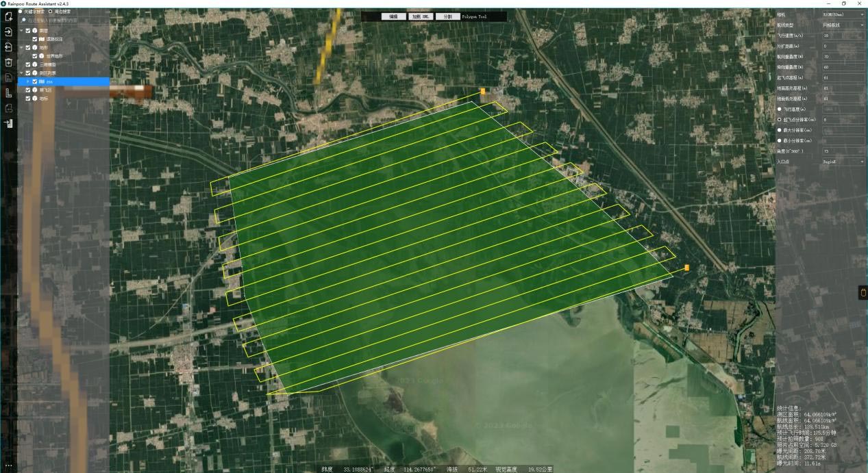Click the 加载 KML button
The image size is (868, 473).
pos(421,16)
